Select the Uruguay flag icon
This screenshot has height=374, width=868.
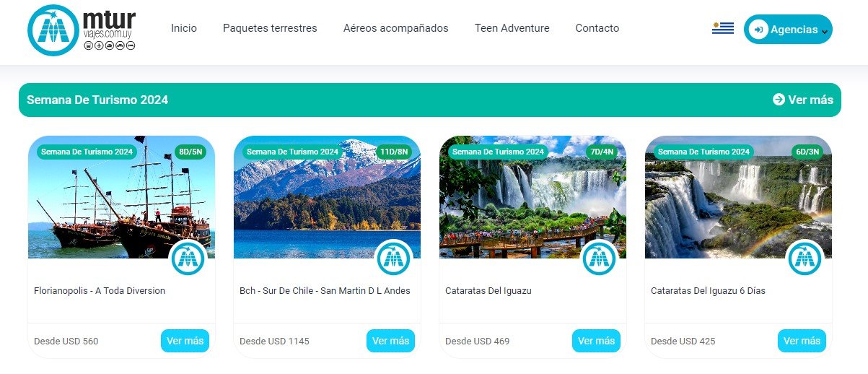click(x=722, y=29)
